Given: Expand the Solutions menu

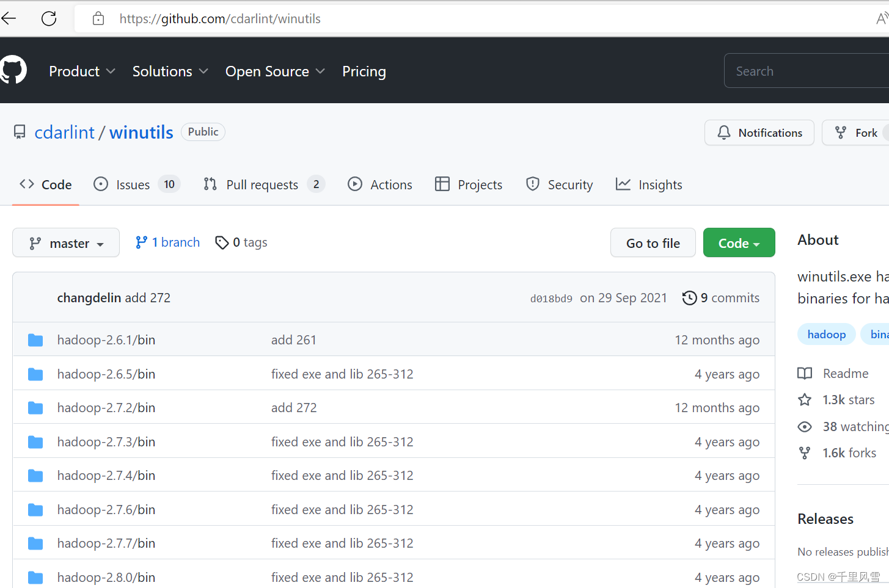Looking at the screenshot, I should [170, 71].
